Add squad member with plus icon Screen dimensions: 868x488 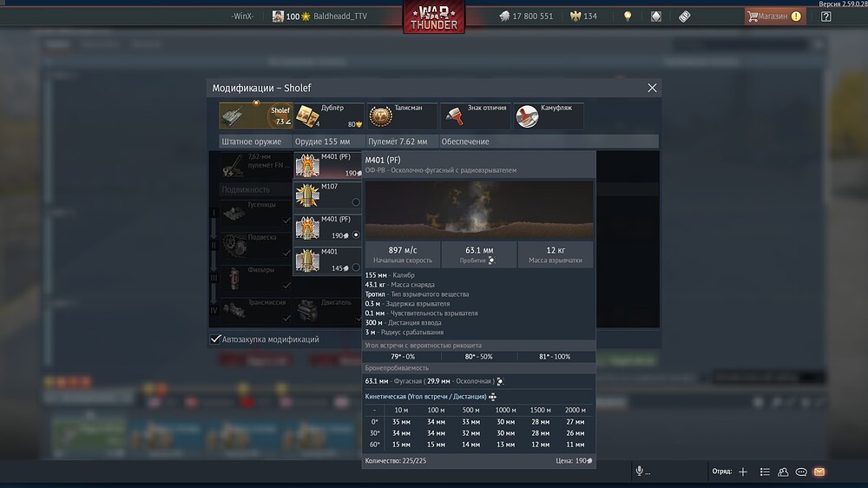tap(743, 472)
